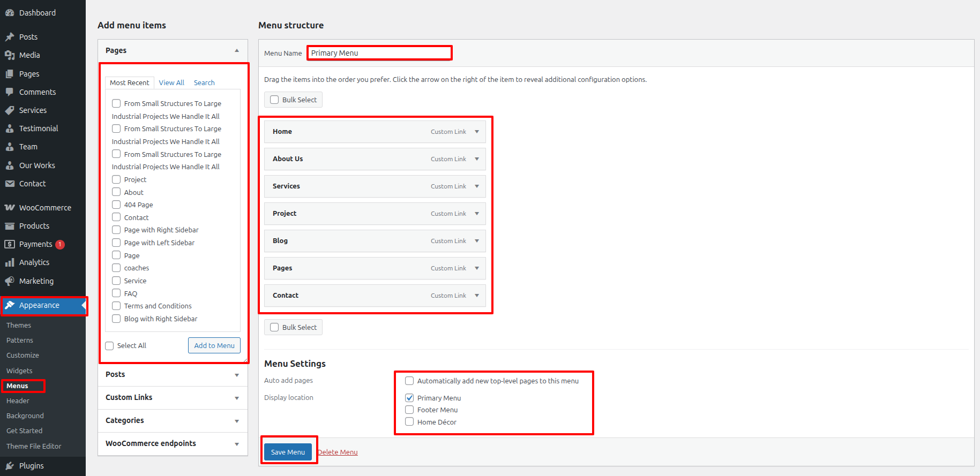The height and width of the screenshot is (476, 980).
Task: Tick the Select All pages checkbox
Action: click(x=110, y=346)
